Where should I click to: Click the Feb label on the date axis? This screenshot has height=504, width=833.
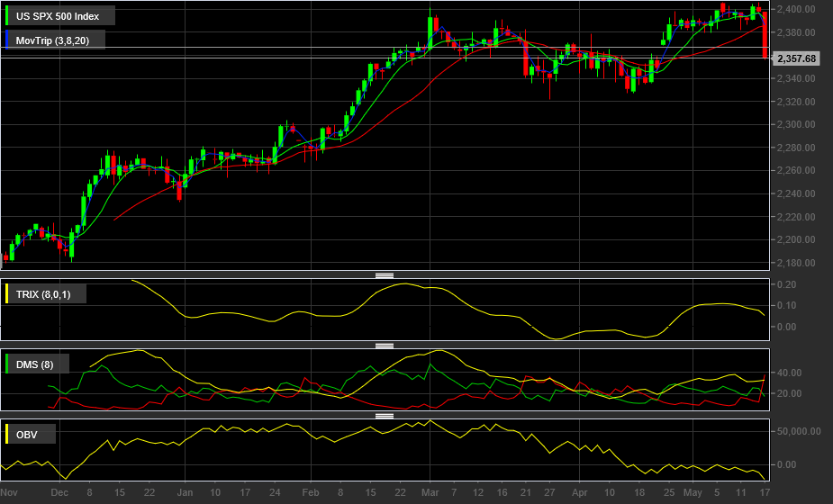311,492
